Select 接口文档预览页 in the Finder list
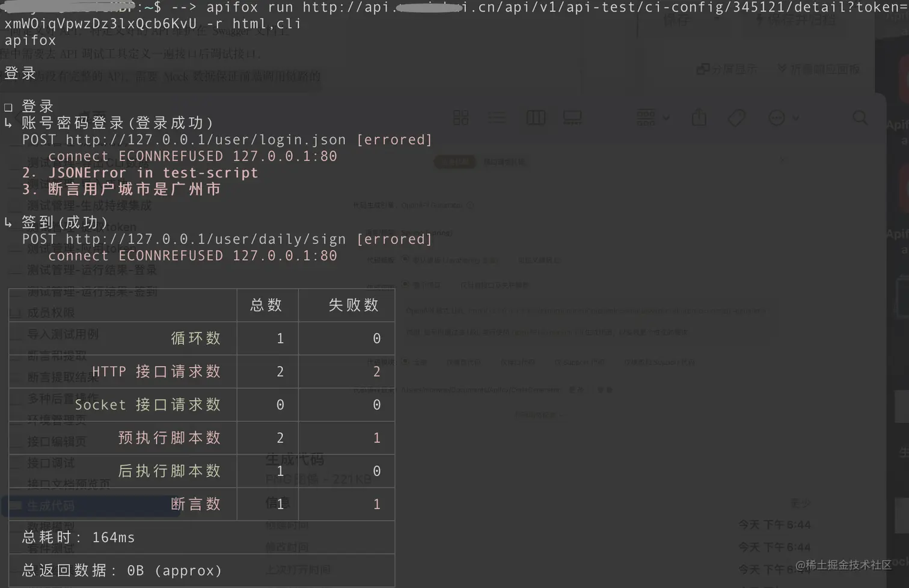The width and height of the screenshot is (909, 588). (x=69, y=484)
